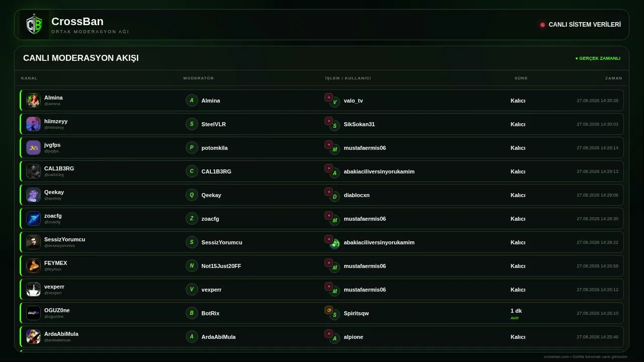The image size is (644, 362).
Task: Click the orange timeout icon beside Spiritsqw
Action: click(x=329, y=310)
